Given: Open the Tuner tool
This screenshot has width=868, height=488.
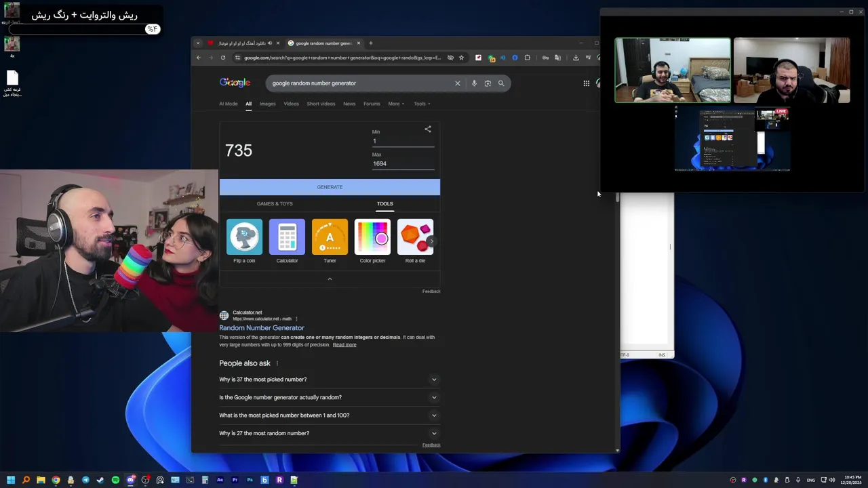Looking at the screenshot, I should pyautogui.click(x=330, y=241).
